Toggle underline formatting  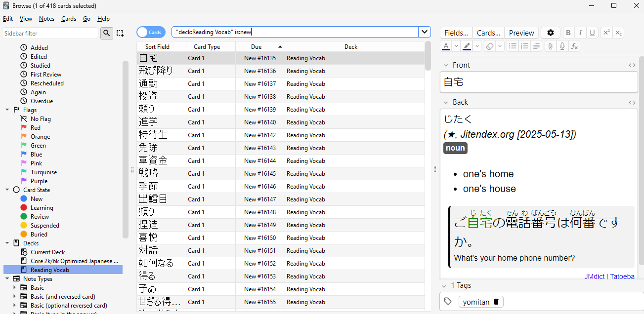click(x=592, y=33)
